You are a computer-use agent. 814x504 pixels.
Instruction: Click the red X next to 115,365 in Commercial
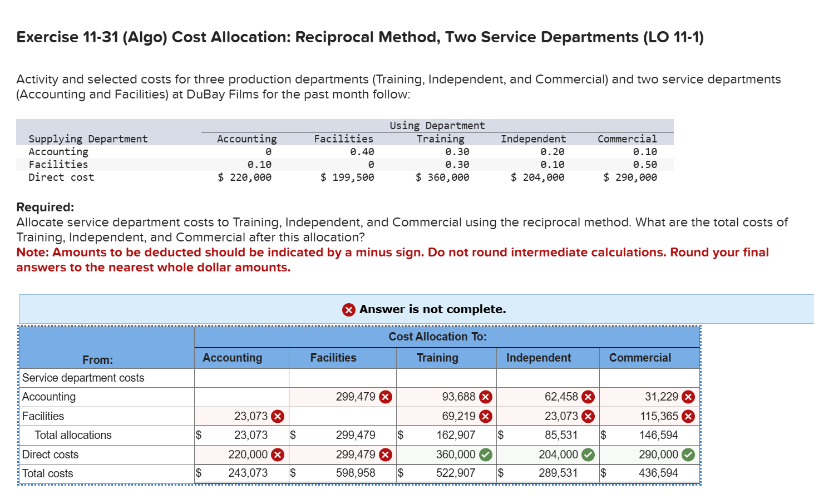coord(688,416)
